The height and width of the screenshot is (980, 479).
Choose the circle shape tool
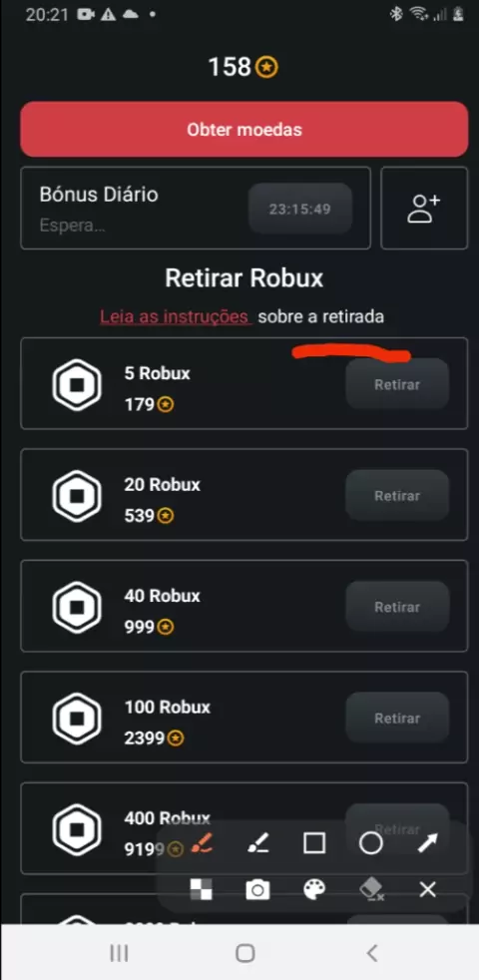[x=371, y=843]
